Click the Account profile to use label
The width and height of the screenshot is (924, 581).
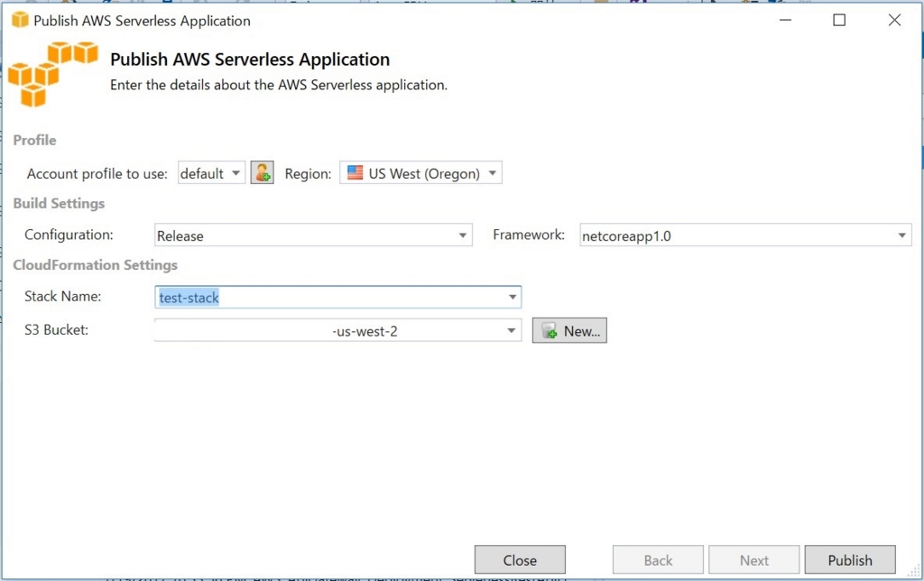tap(97, 174)
